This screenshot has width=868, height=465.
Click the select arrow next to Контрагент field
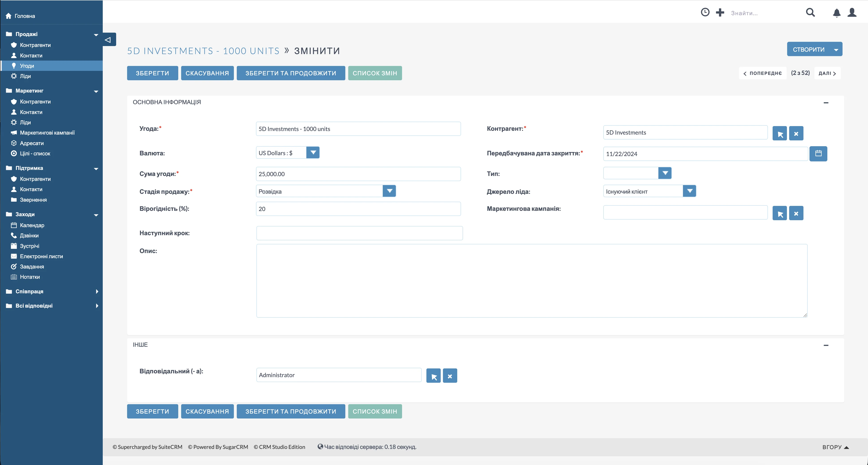coord(780,133)
